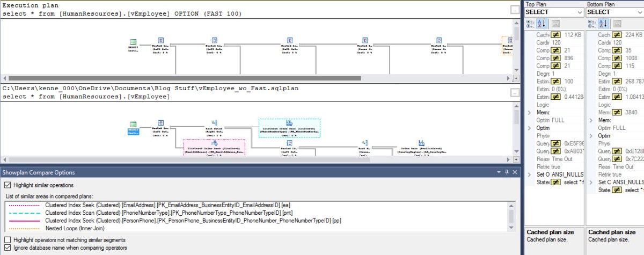
Task: Toggle Ignore database name when comparing operators
Action: [x=7, y=248]
